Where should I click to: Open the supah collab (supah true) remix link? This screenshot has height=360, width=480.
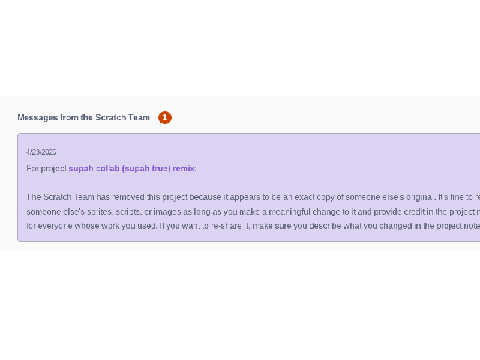tap(132, 168)
